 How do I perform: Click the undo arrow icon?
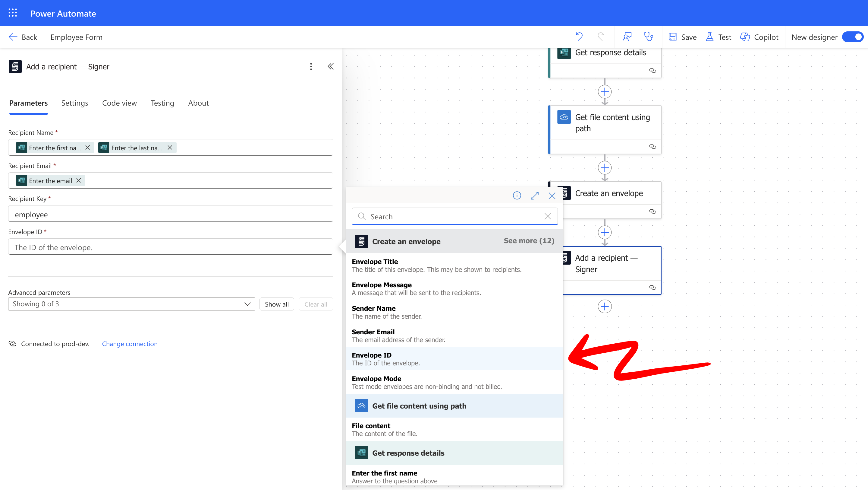[579, 37]
